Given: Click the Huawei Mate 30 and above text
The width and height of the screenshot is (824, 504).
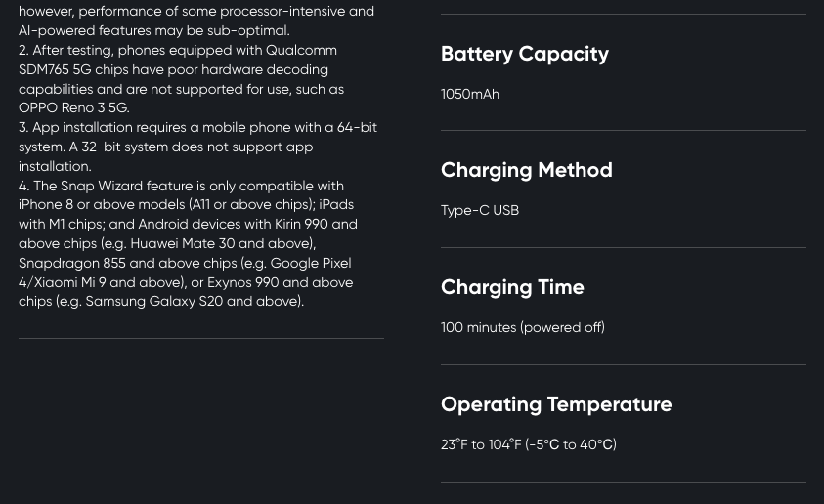Looking at the screenshot, I should click(223, 243).
